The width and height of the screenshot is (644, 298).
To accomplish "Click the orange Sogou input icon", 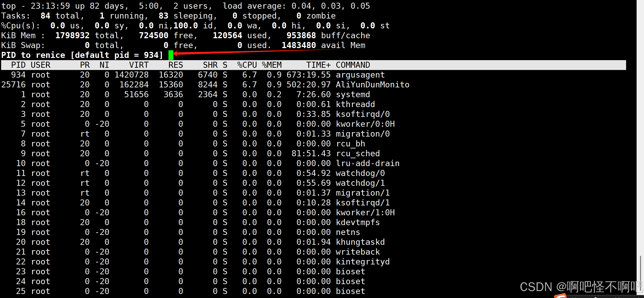I will [x=561, y=296].
